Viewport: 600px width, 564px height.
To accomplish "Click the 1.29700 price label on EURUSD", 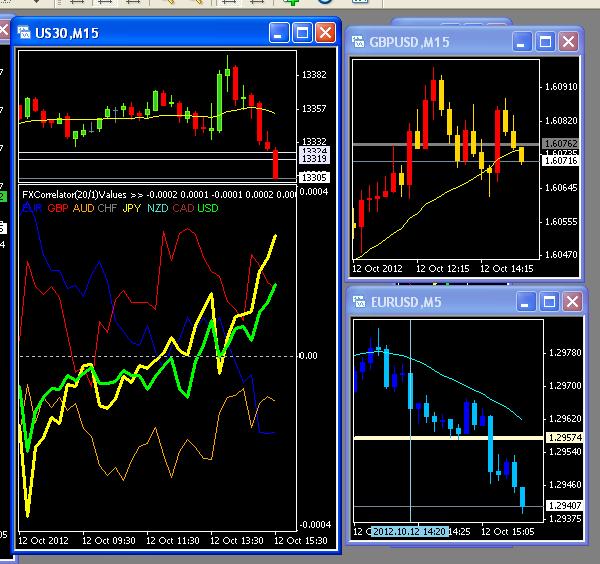I will tap(565, 385).
